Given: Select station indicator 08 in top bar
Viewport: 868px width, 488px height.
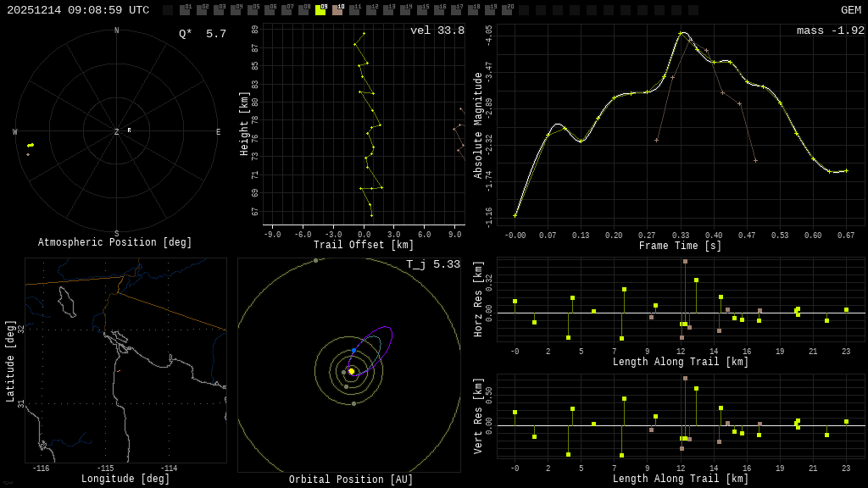Looking at the screenshot, I should 303,9.
